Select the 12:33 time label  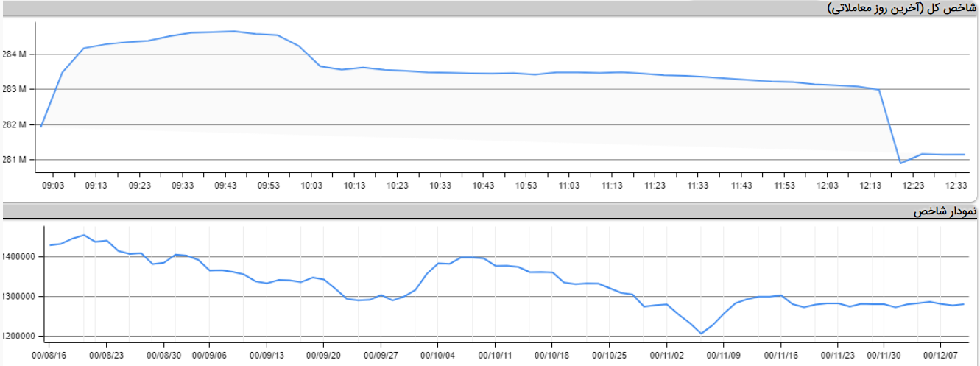pyautogui.click(x=956, y=185)
